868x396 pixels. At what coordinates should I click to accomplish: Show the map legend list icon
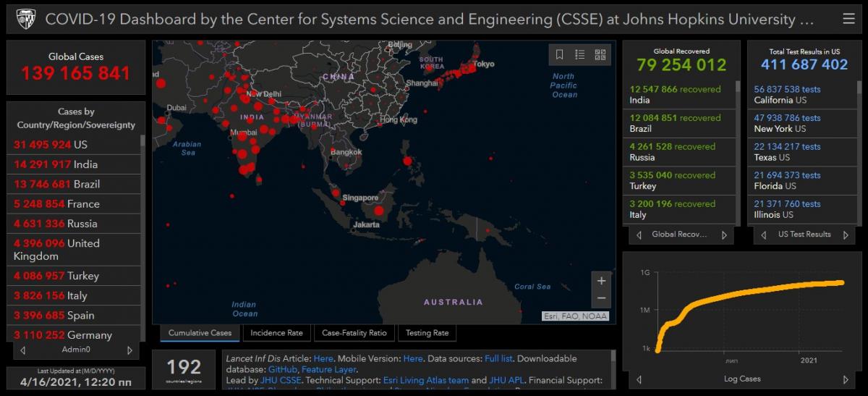[x=579, y=54]
